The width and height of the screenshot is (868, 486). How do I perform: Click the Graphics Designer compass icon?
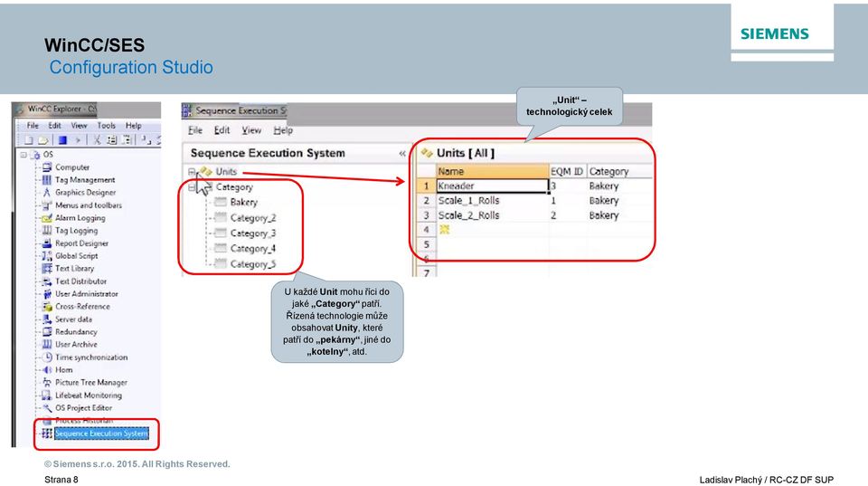coord(47,192)
